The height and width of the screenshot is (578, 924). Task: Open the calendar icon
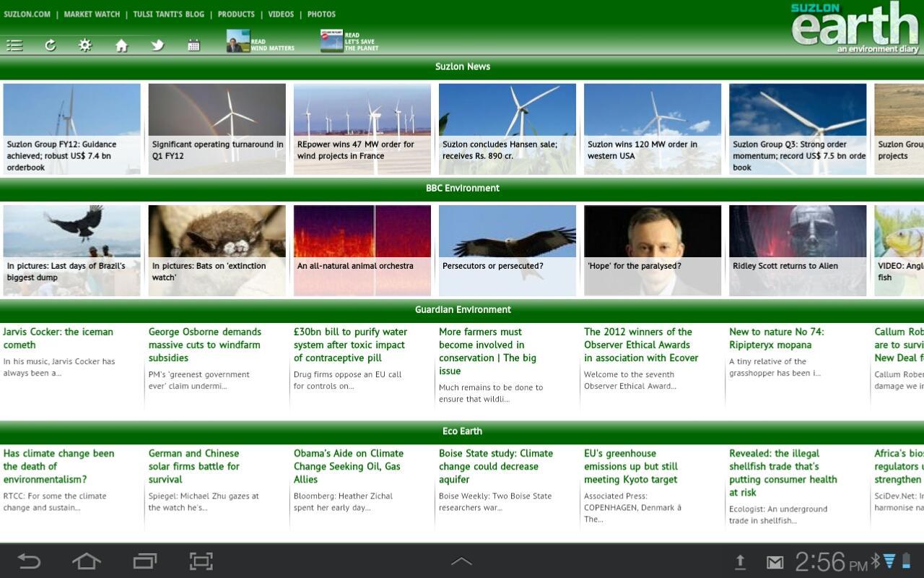tap(193, 46)
